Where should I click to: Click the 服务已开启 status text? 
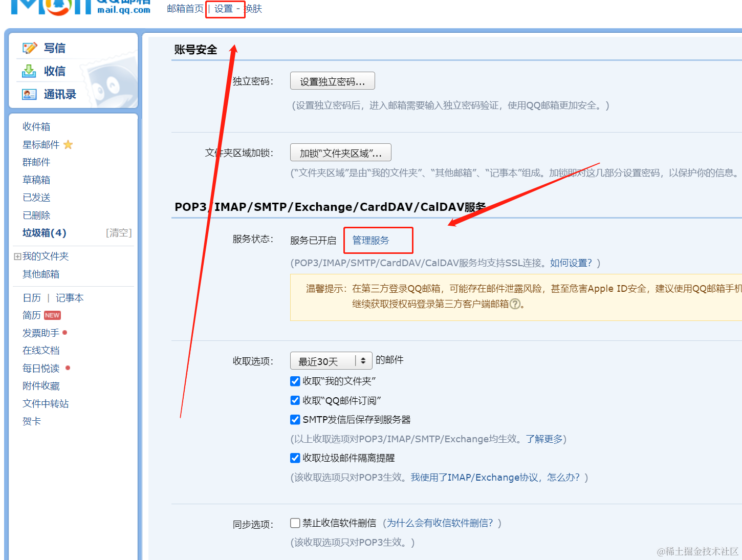coord(313,240)
